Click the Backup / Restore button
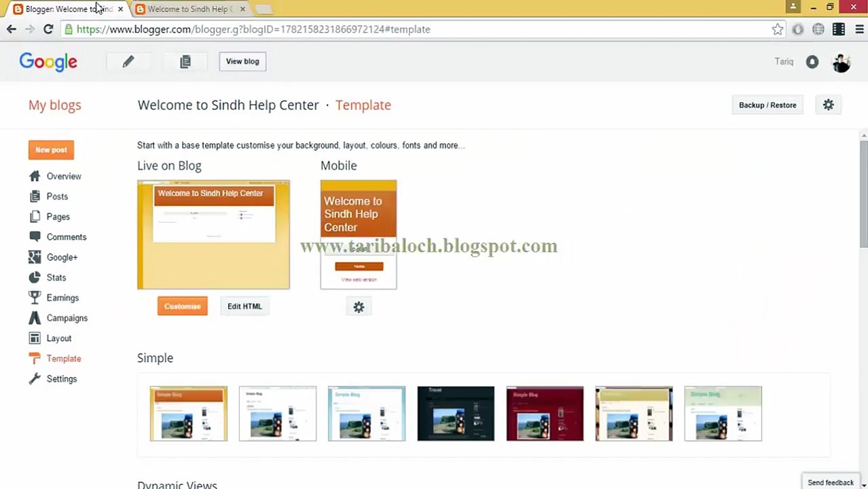 coord(767,105)
